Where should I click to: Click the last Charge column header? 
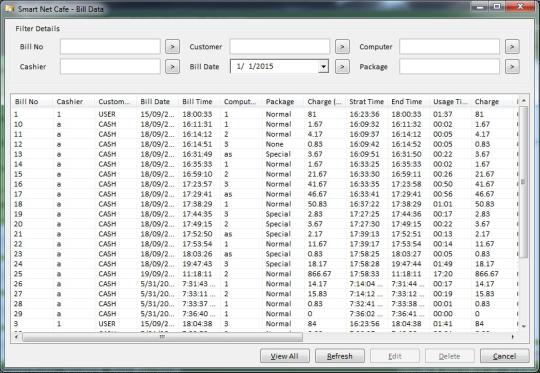[492, 102]
